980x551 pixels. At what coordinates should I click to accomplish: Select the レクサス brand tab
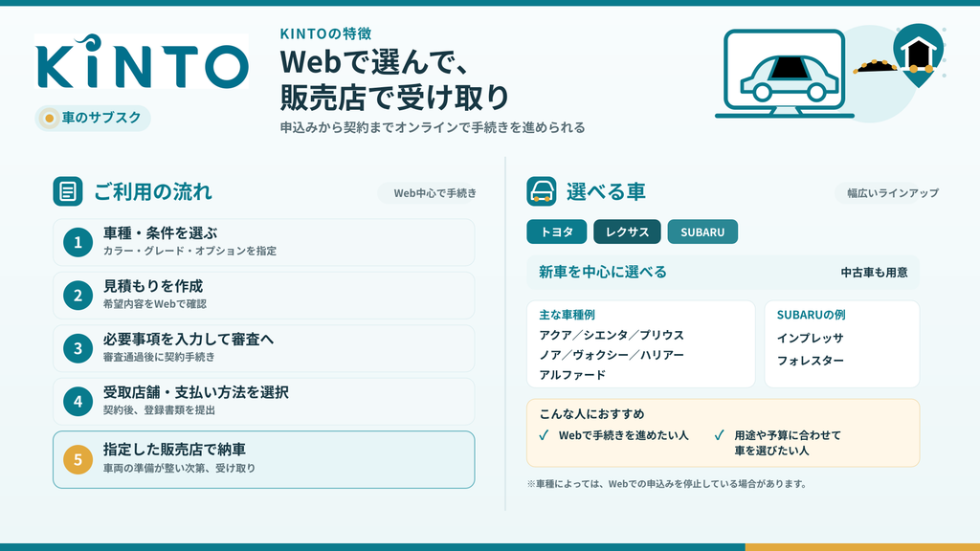click(627, 231)
